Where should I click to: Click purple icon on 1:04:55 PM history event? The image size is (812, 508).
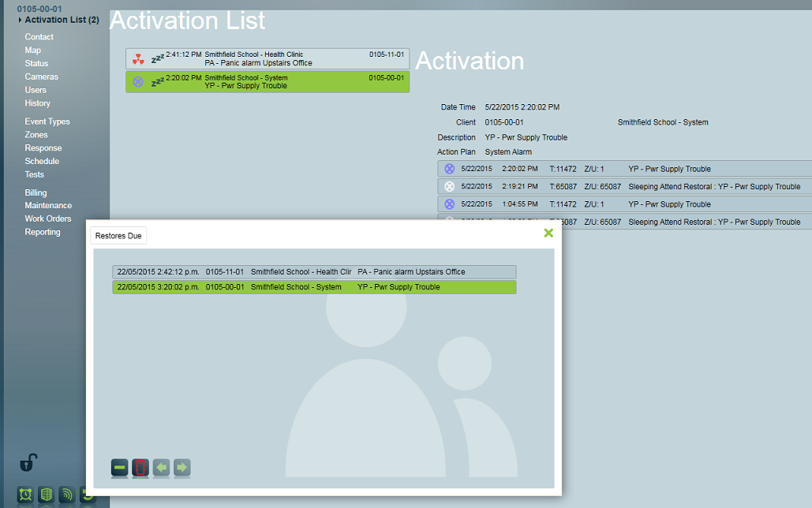coord(450,204)
